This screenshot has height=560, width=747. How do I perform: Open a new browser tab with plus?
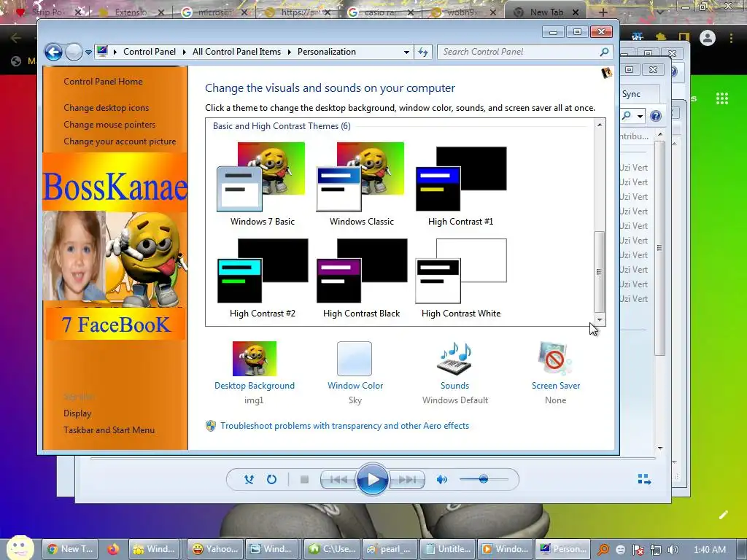(x=603, y=12)
